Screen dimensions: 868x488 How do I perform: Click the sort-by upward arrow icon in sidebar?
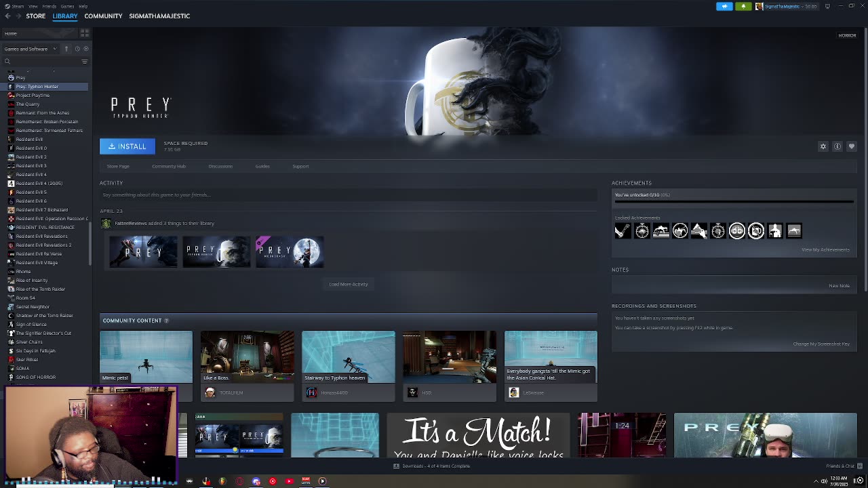tap(66, 49)
